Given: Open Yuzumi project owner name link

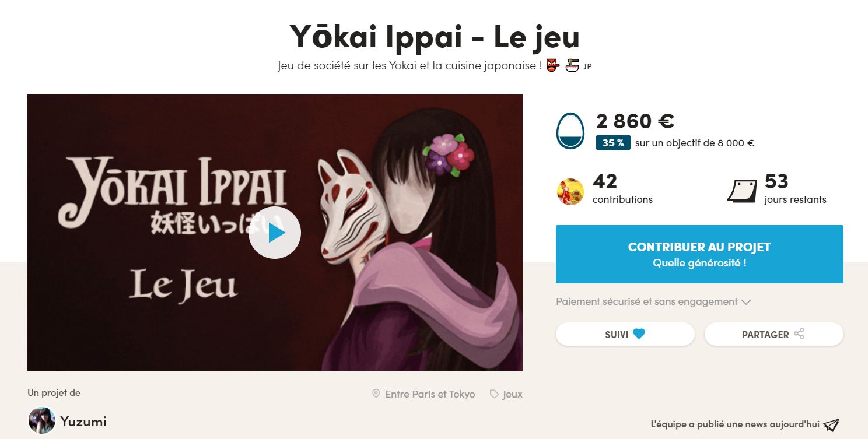Looking at the screenshot, I should 83,421.
